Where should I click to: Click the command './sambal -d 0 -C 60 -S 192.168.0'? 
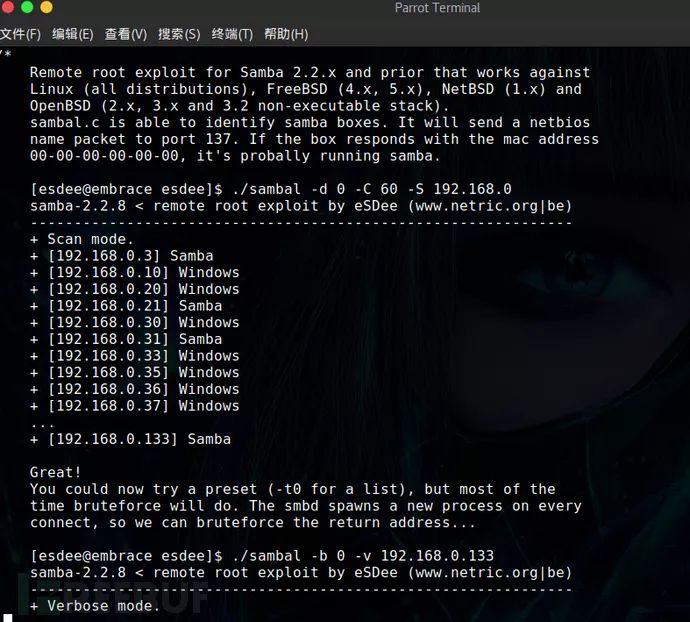[x=372, y=189]
